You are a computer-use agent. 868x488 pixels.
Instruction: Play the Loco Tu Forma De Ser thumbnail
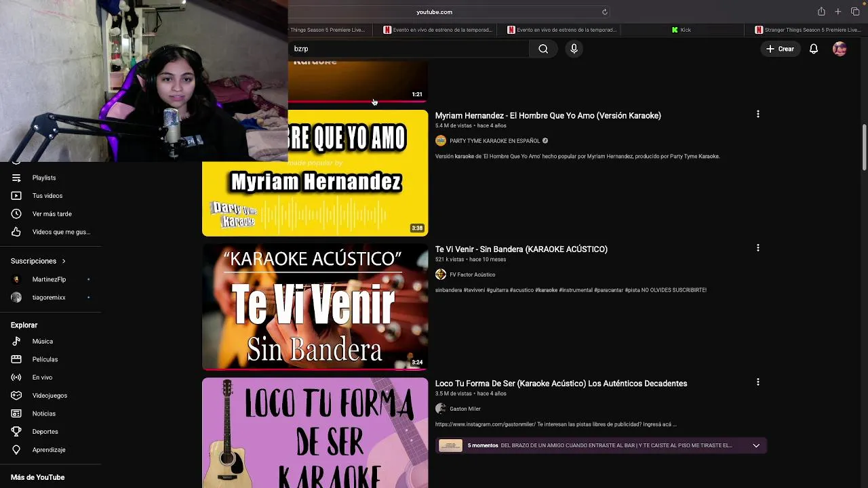pyautogui.click(x=315, y=432)
